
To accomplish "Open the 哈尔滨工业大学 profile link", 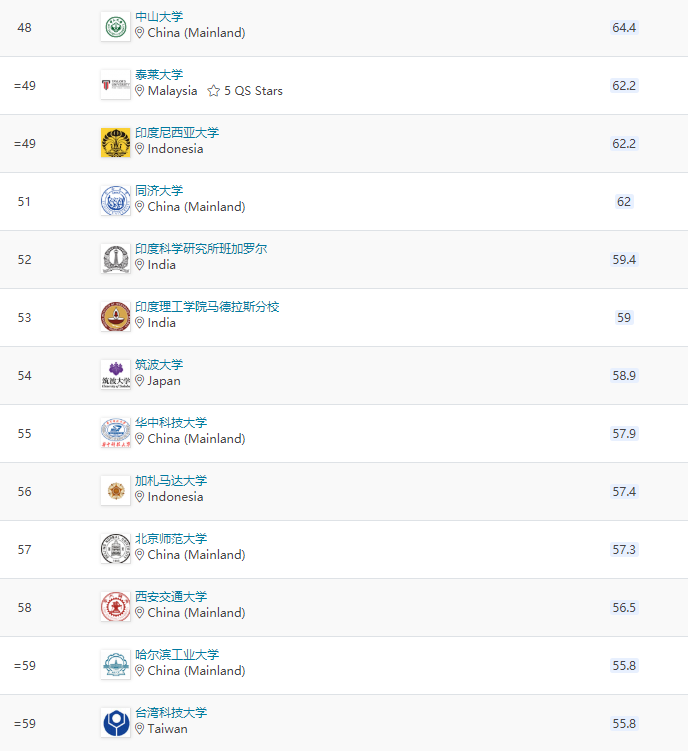I will coord(177,655).
